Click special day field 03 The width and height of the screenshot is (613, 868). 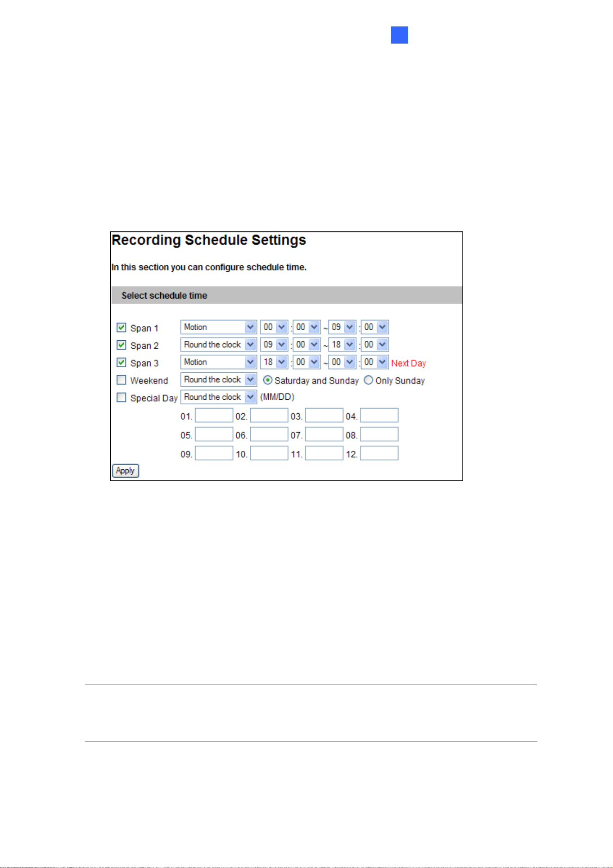pos(324,415)
